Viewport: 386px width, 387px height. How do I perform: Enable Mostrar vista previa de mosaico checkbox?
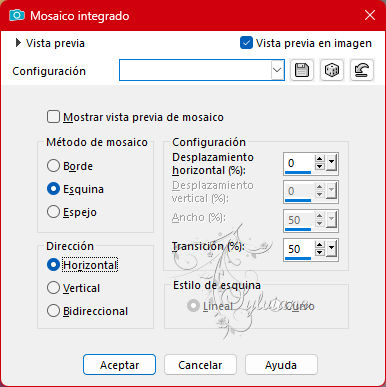pos(53,117)
